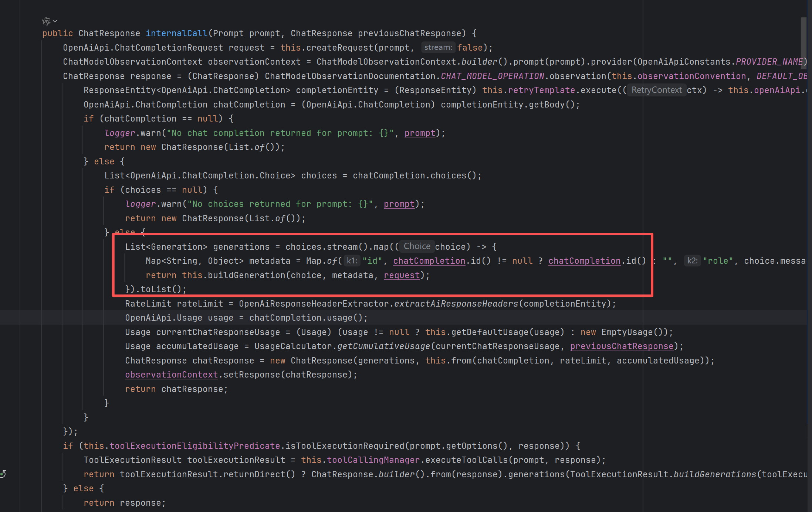
Task: Click the RetryContext type inlay hint
Action: 656,90
